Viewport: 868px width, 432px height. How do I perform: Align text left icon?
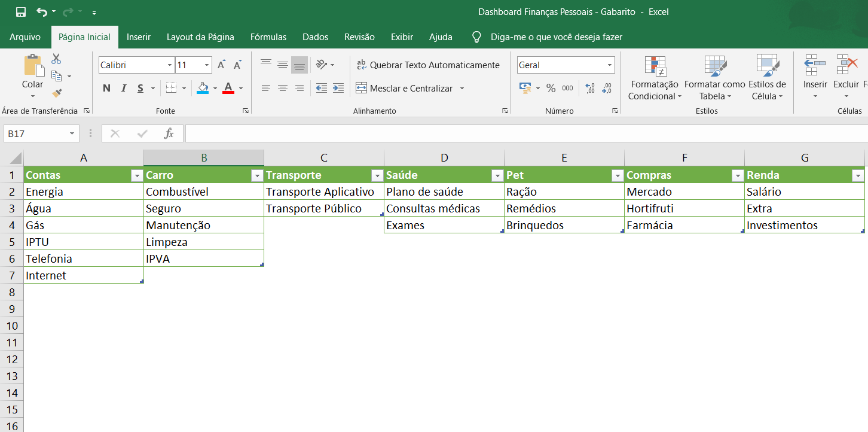pos(266,89)
